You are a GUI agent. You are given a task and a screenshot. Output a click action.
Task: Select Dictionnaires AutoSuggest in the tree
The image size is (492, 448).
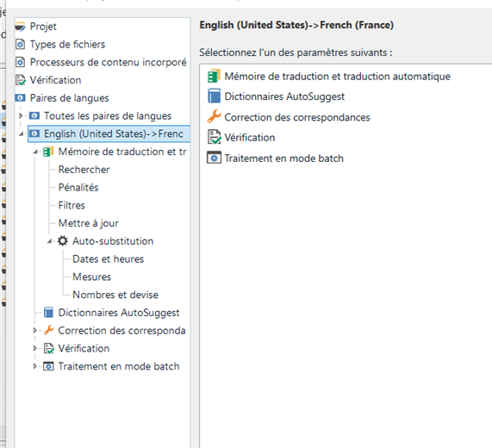[x=119, y=313]
